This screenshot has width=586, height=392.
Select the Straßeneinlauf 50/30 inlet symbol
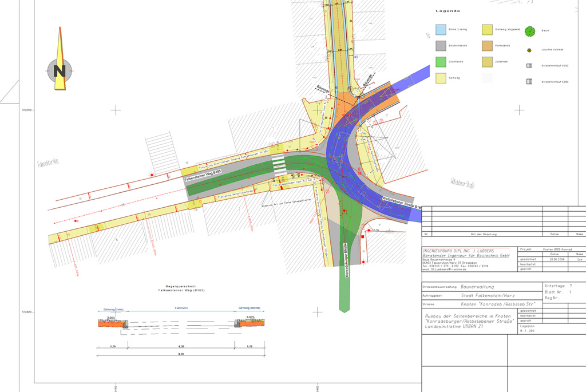(x=529, y=65)
